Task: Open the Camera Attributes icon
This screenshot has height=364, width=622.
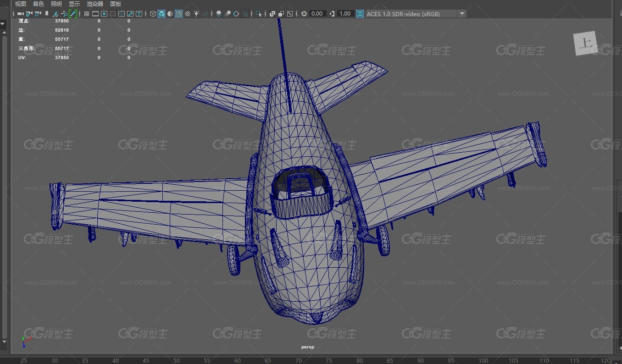Action: 38,14
